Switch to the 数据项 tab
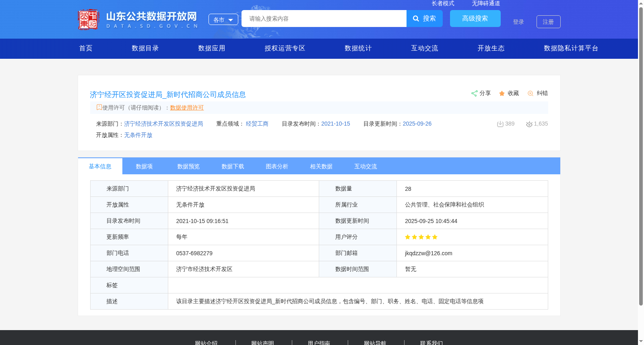This screenshot has width=644, height=345. tap(144, 166)
